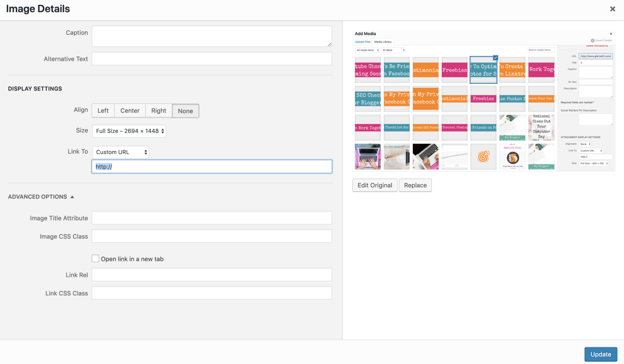
Task: Click the Edit Original button
Action: pos(375,185)
